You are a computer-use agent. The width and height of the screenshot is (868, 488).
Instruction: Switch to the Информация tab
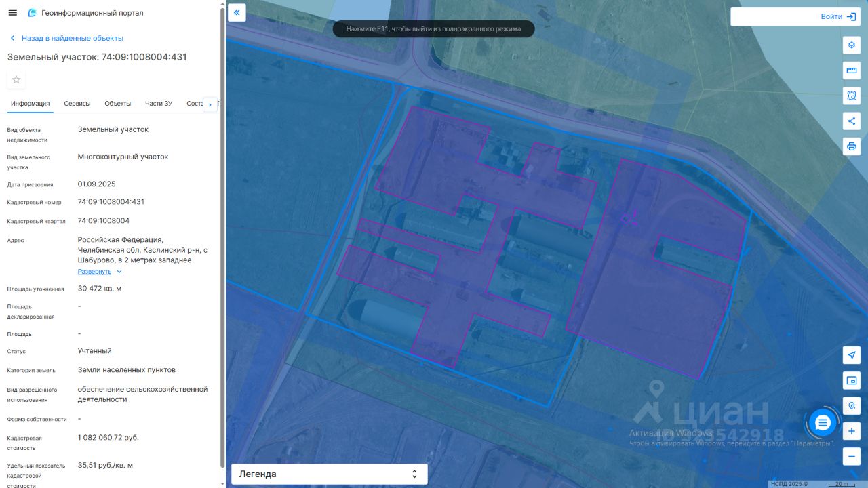point(30,104)
